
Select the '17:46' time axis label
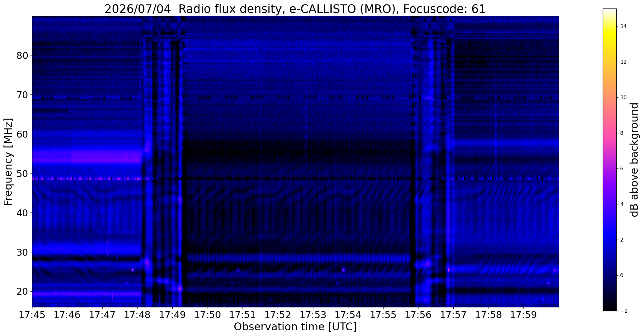pyautogui.click(x=67, y=315)
